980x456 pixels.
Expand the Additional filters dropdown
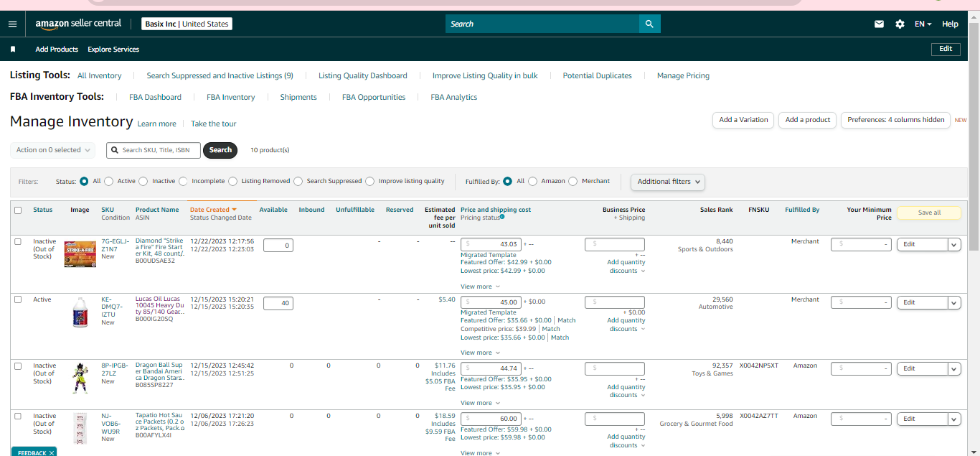coord(668,182)
